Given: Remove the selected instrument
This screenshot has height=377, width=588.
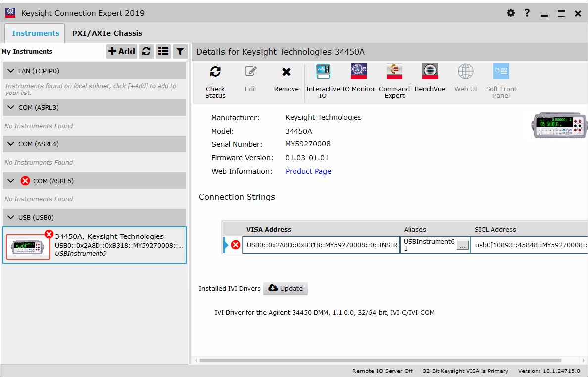Looking at the screenshot, I should point(286,79).
